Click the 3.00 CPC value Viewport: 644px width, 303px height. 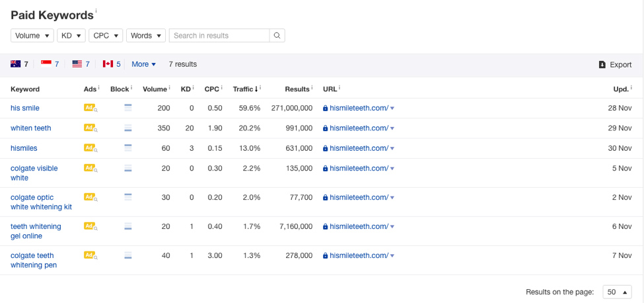[215, 256]
